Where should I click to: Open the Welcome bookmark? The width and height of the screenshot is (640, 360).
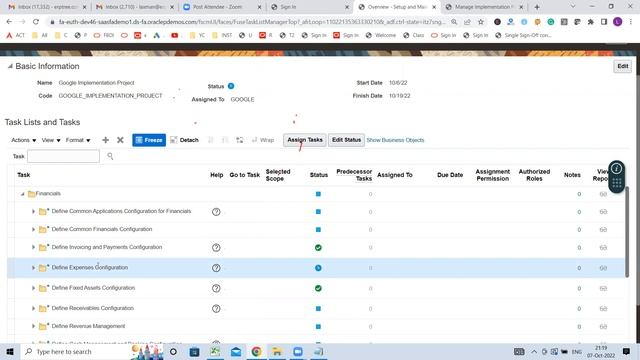click(380, 36)
